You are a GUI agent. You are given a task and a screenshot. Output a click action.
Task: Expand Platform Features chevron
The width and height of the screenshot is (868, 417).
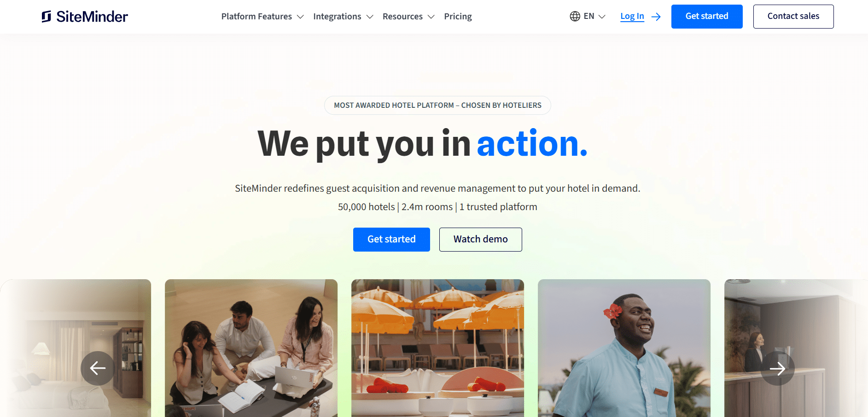click(300, 17)
